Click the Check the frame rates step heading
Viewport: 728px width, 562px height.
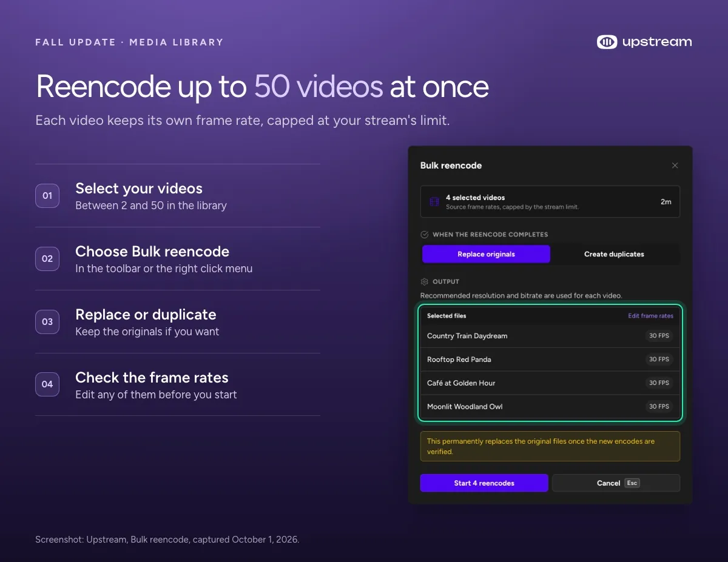(x=152, y=378)
